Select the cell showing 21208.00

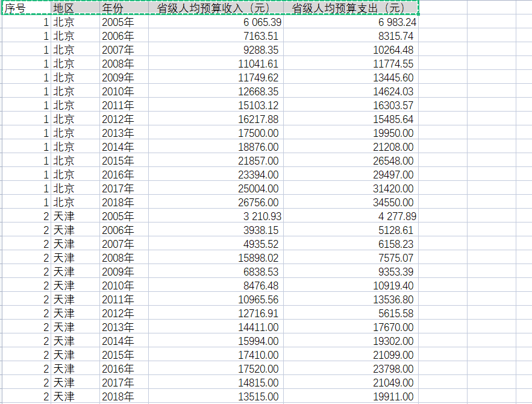coord(351,147)
